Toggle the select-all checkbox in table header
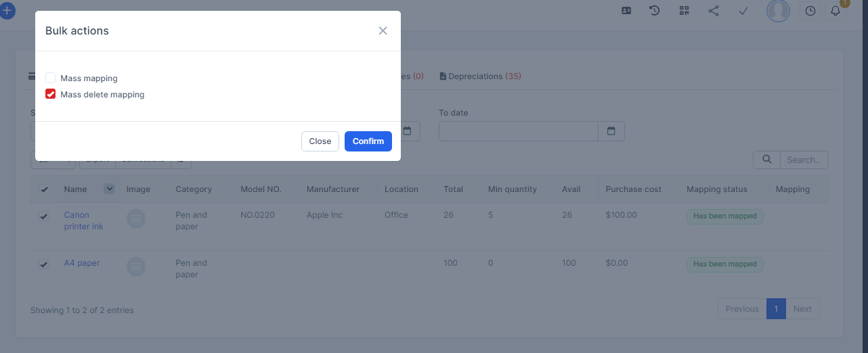This screenshot has width=868, height=353. click(x=44, y=189)
